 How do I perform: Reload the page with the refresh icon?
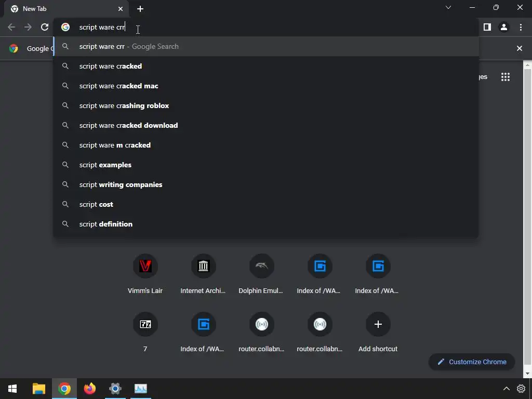point(45,27)
